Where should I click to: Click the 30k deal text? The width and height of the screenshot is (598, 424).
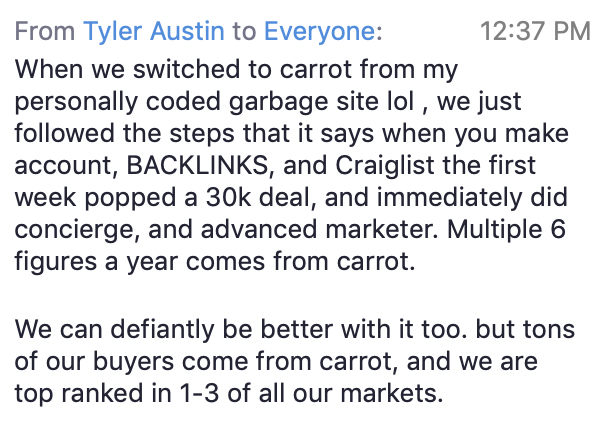(261, 198)
